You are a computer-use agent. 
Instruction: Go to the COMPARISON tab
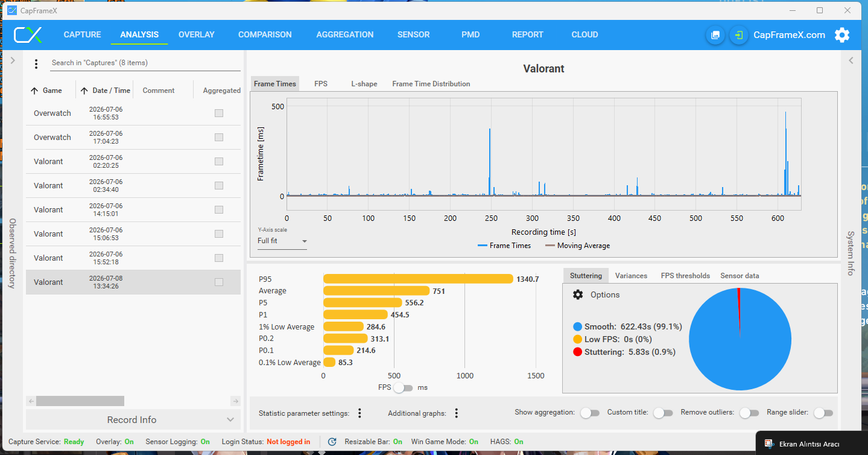coord(265,35)
